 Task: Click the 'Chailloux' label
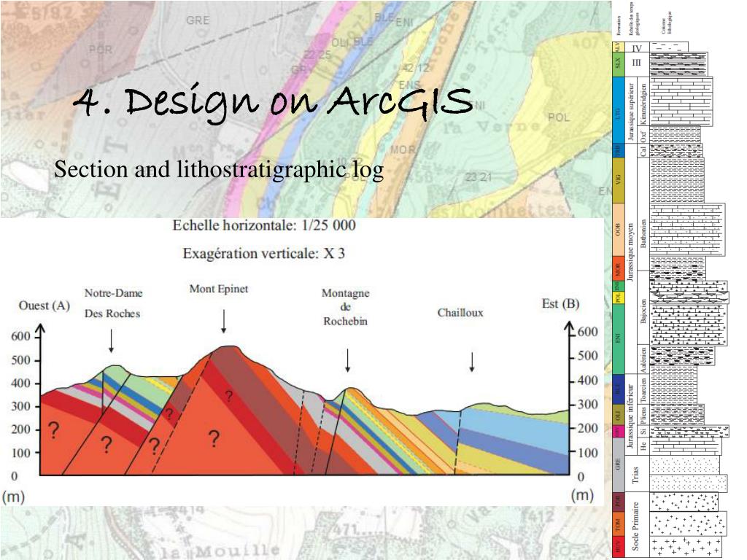(x=460, y=312)
